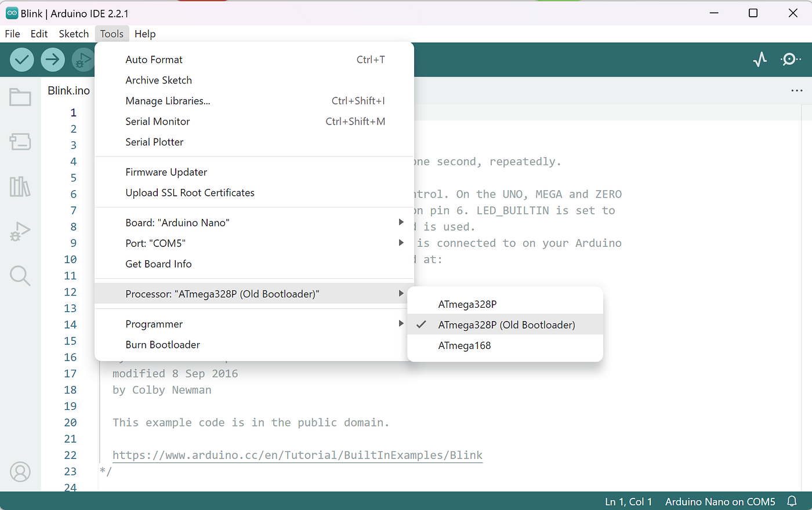
Task: Select Upload SSL Root Certificates
Action: pos(254,192)
